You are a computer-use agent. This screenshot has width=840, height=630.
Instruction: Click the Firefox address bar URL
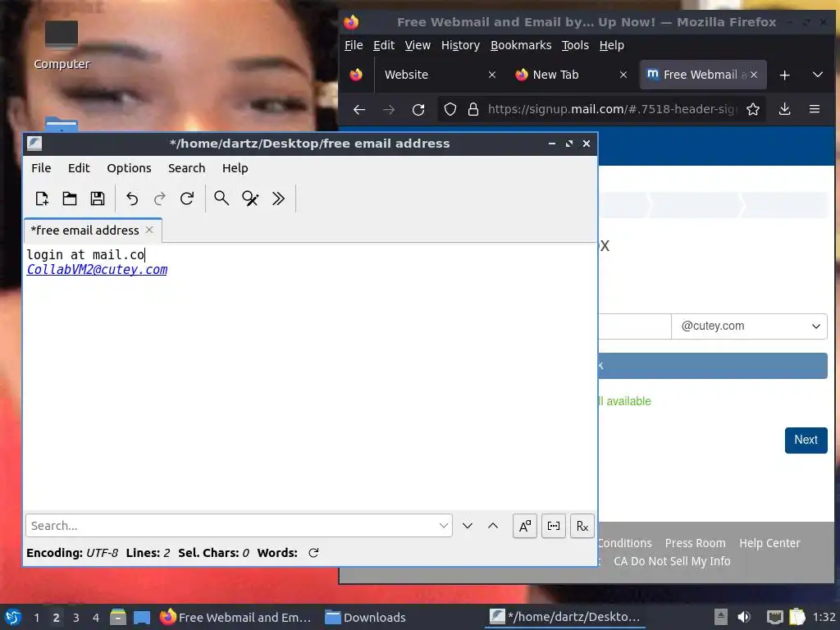coord(612,109)
